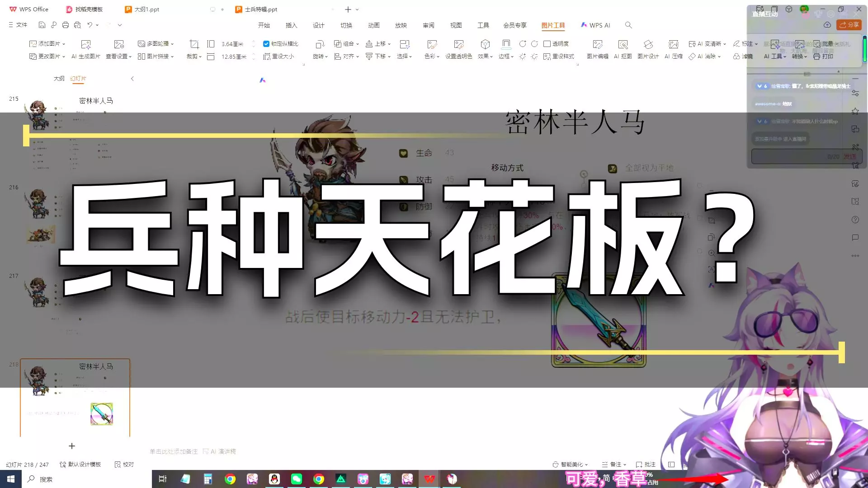The width and height of the screenshot is (868, 488).
Task: Open the 开始 ribbon tab
Action: [x=264, y=25]
